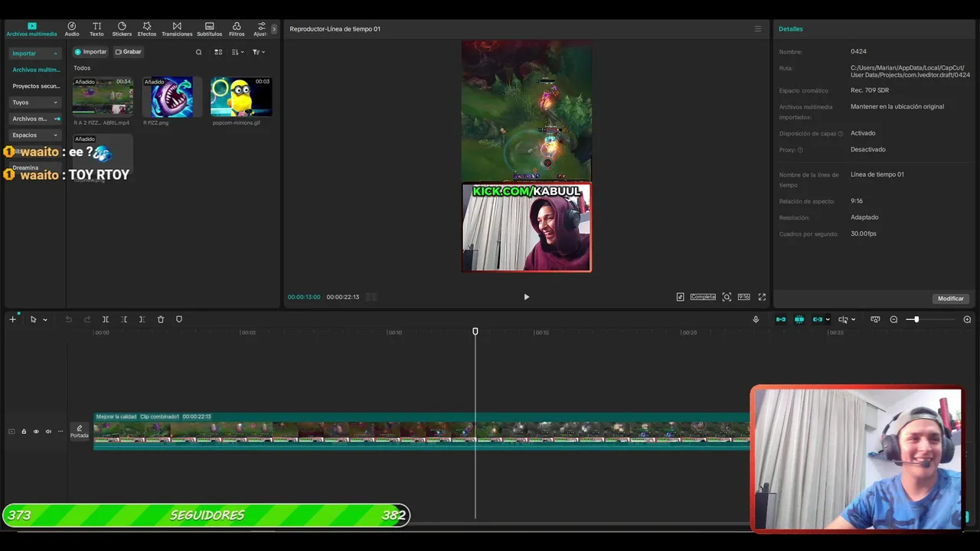This screenshot has width=980, height=551.
Task: Click the Modificar button
Action: click(951, 298)
